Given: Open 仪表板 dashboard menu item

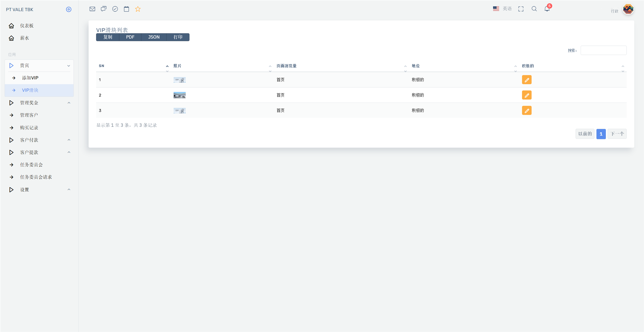Looking at the screenshot, I should [27, 26].
